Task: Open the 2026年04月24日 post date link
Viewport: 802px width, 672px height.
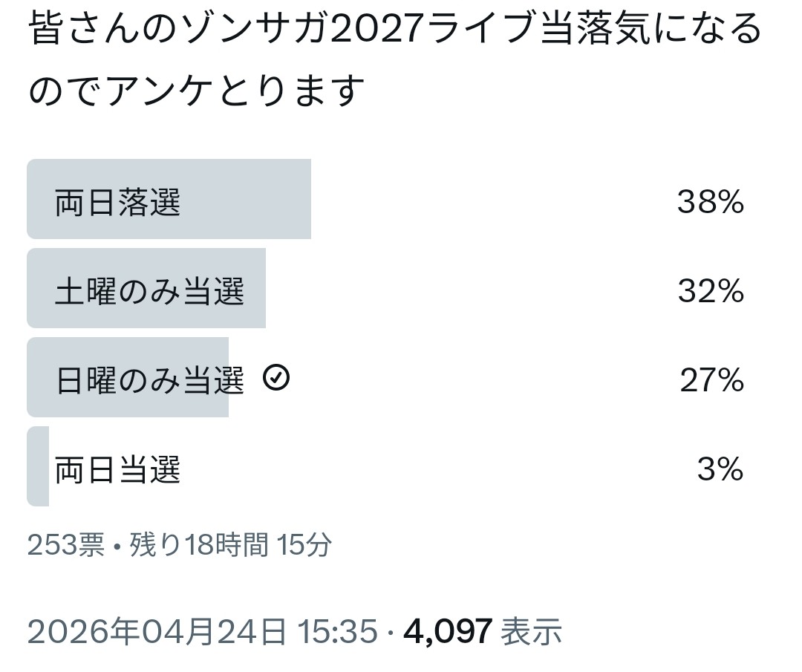Action: [x=157, y=632]
